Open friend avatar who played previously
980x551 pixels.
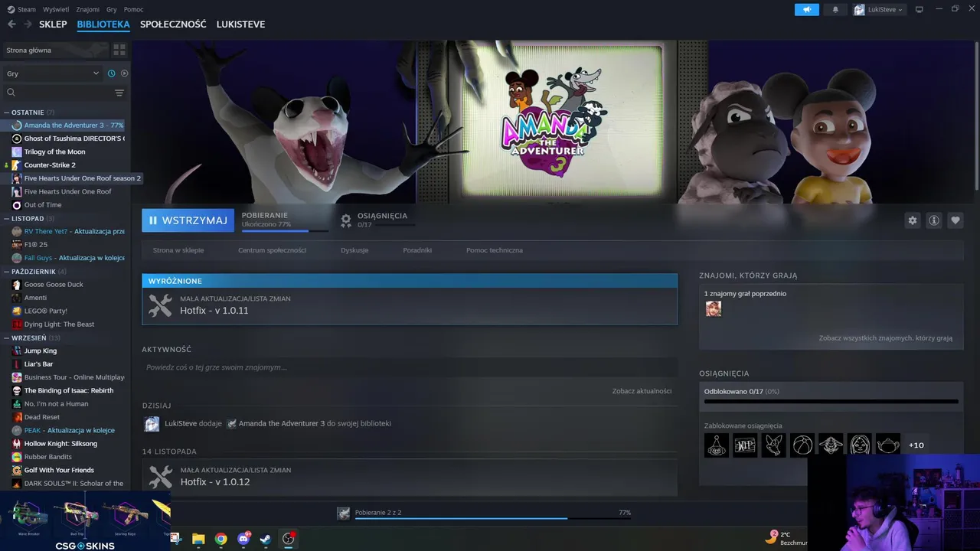coord(713,308)
